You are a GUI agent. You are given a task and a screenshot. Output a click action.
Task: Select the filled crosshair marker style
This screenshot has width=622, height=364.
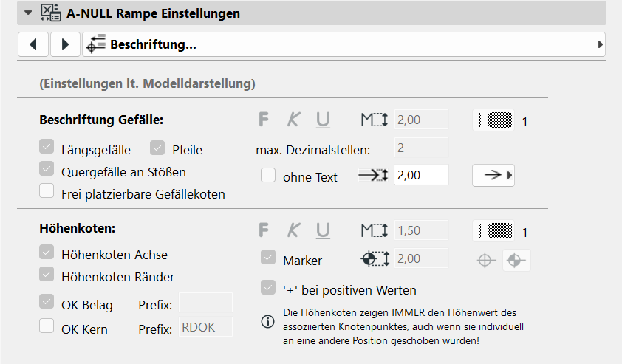point(517,260)
